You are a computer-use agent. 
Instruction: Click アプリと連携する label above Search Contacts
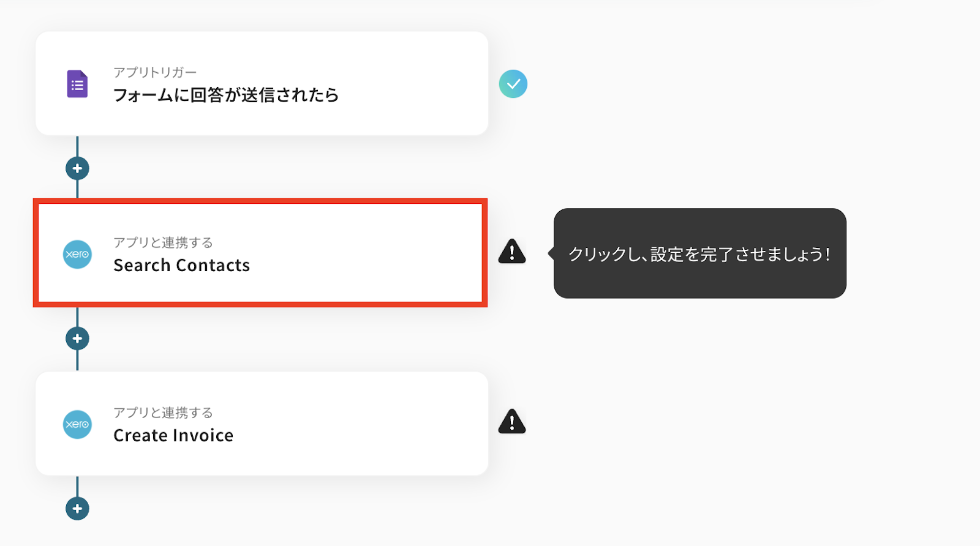[163, 242]
